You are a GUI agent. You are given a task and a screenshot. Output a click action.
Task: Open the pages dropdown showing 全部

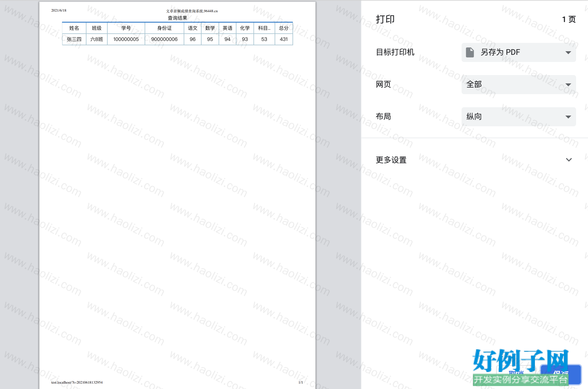[x=519, y=85]
